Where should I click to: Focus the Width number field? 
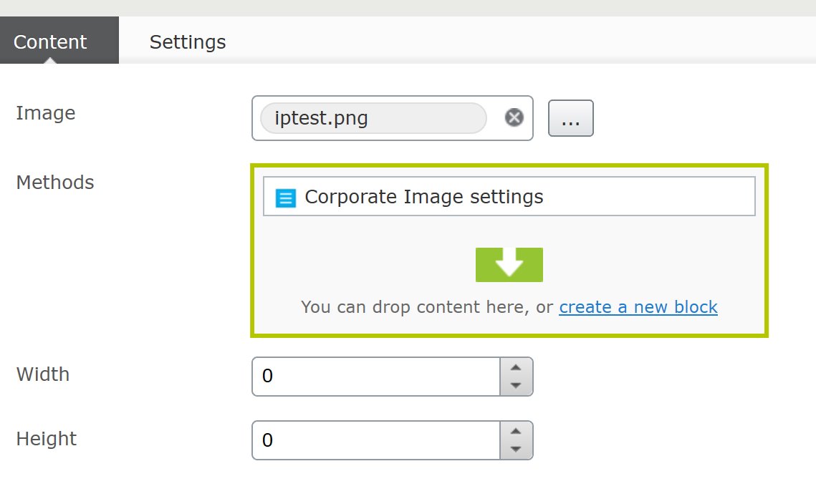(x=376, y=377)
